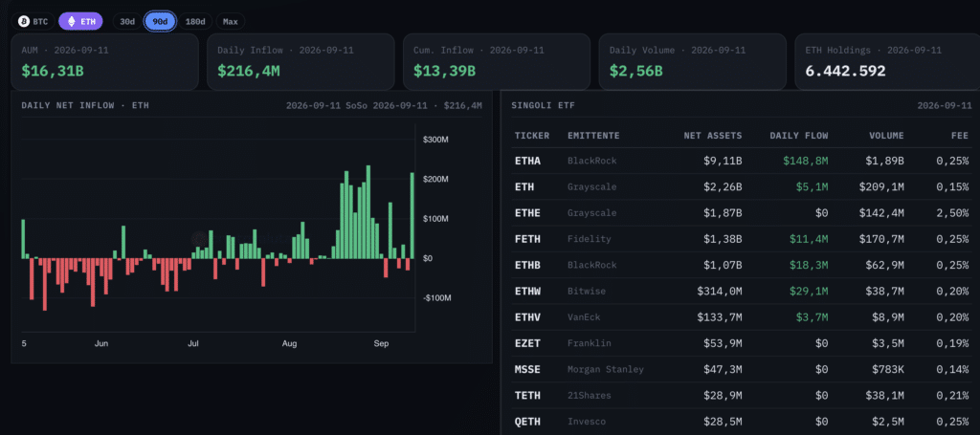Screen dimensions: 980x435
Task: Click the Daily Volume $2,56B card
Action: pos(693,62)
